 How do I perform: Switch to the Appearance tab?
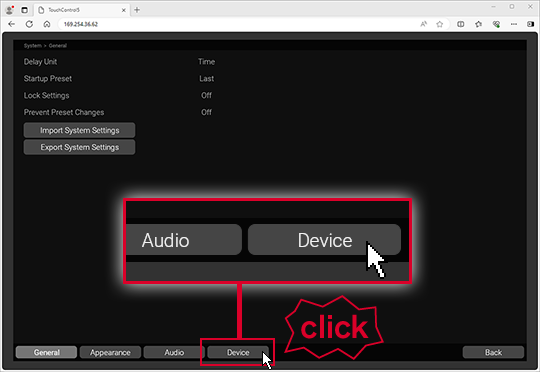[110, 352]
